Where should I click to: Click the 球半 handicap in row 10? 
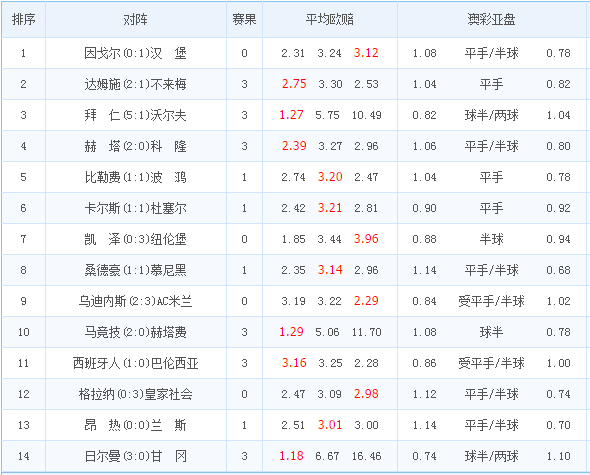[x=491, y=332]
